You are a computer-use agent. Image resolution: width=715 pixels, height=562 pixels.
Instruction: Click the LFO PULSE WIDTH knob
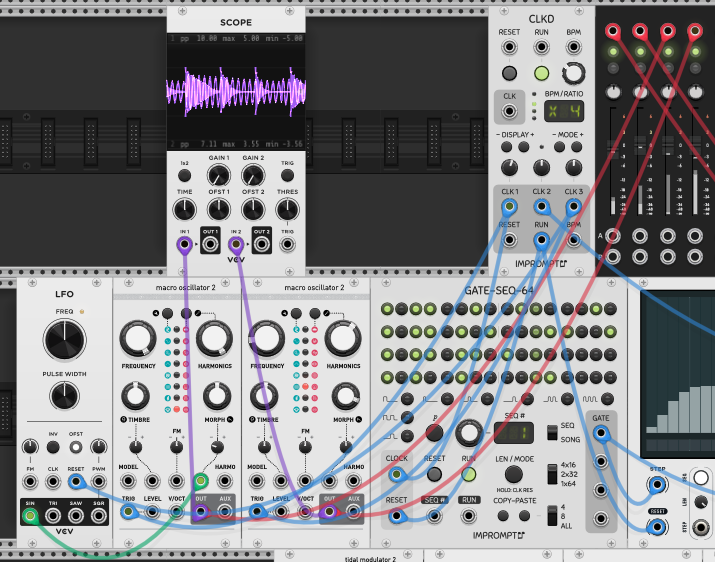pos(64,395)
